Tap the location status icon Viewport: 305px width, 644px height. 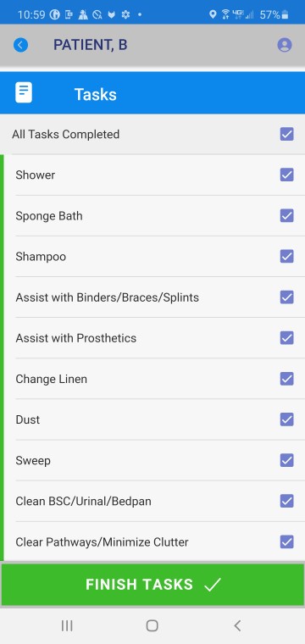coord(213,14)
